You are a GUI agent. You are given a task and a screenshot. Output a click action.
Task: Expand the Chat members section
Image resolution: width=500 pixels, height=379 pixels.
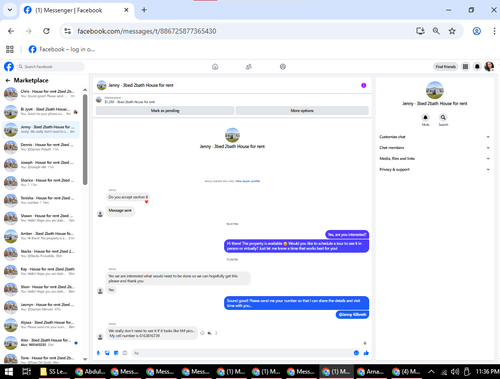pos(435,148)
